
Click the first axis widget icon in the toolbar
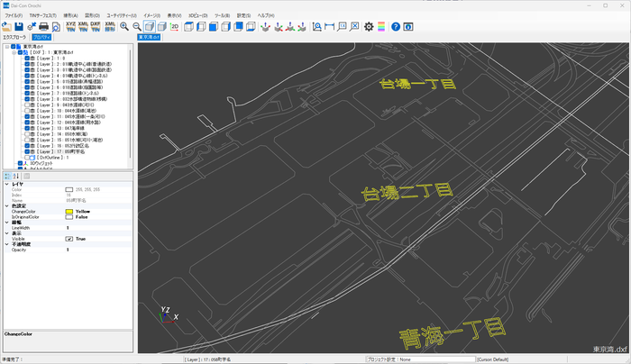coord(265,26)
